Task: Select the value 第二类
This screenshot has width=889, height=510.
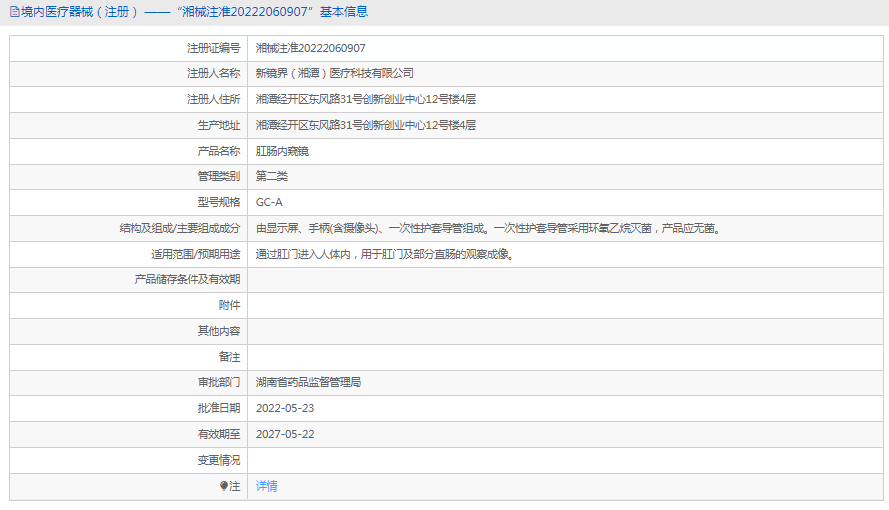Action: coord(272,176)
